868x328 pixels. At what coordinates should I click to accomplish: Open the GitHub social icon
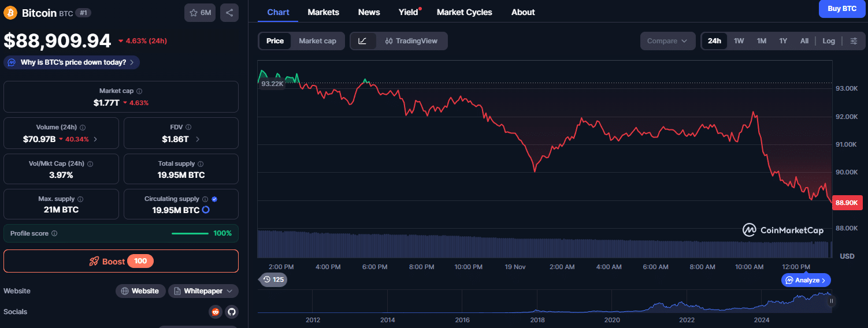tap(231, 312)
